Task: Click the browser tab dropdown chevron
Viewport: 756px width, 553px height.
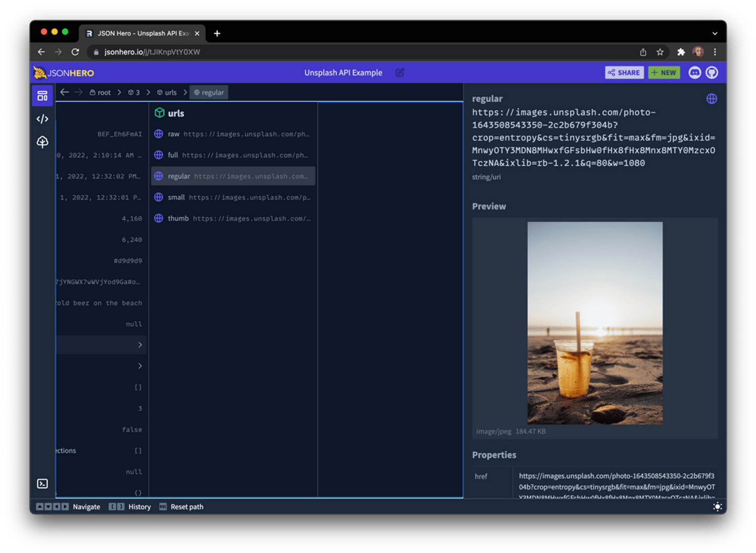Action: pos(715,33)
